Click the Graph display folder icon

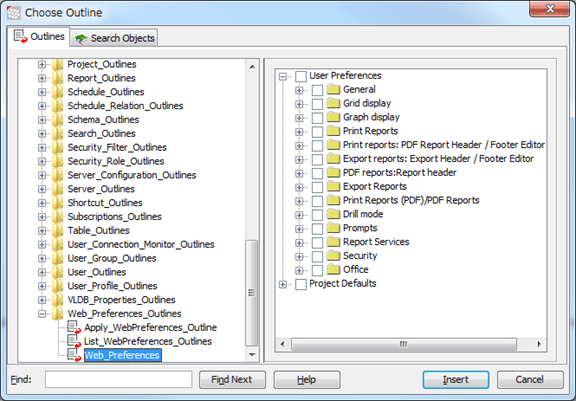tap(333, 117)
